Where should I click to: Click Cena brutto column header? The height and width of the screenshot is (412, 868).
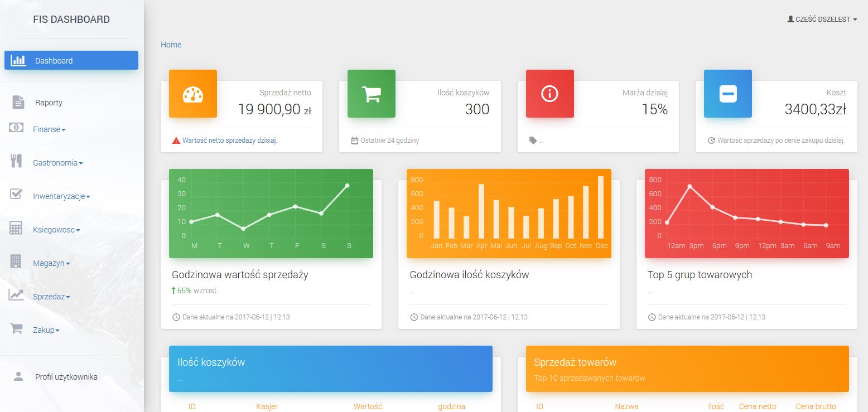(816, 406)
